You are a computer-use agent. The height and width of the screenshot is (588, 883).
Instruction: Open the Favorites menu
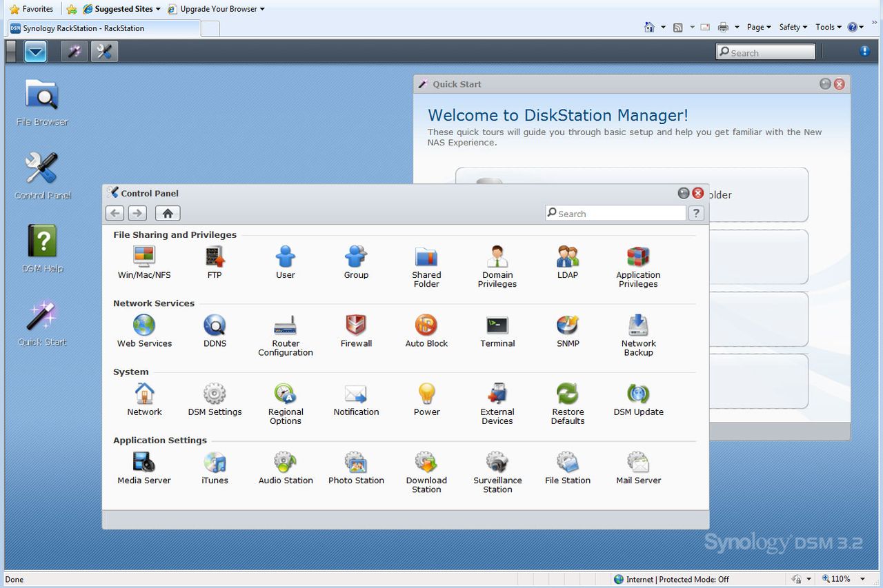tap(31, 9)
